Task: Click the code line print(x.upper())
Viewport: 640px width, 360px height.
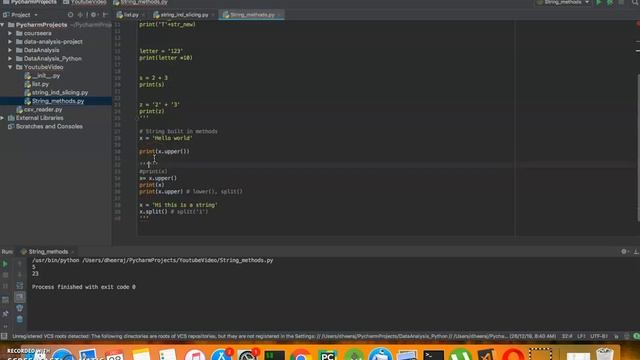Action: click(164, 151)
